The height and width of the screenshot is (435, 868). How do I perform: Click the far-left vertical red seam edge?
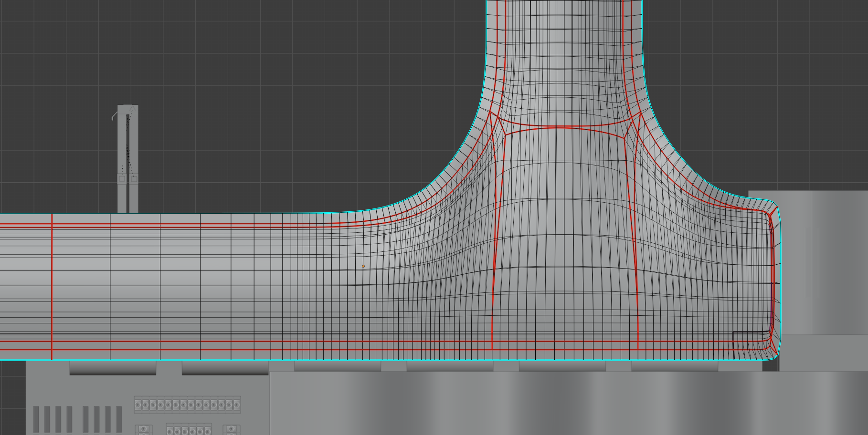click(x=52, y=286)
